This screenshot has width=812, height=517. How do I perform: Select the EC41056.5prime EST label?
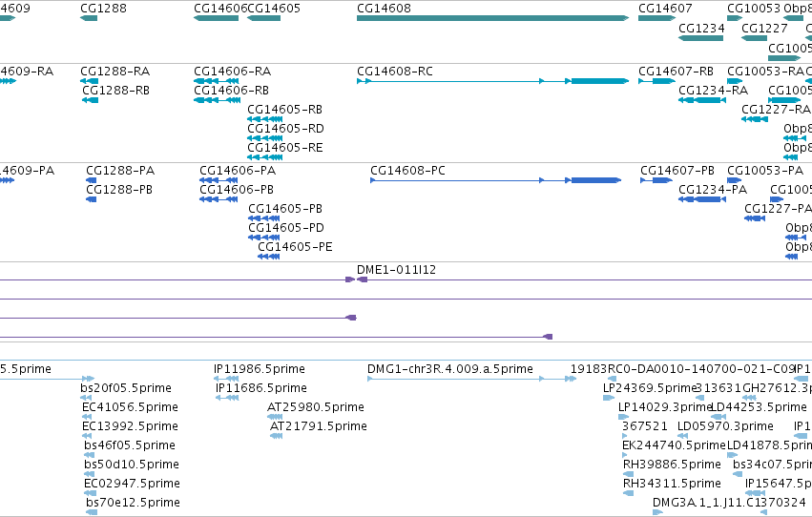point(130,408)
